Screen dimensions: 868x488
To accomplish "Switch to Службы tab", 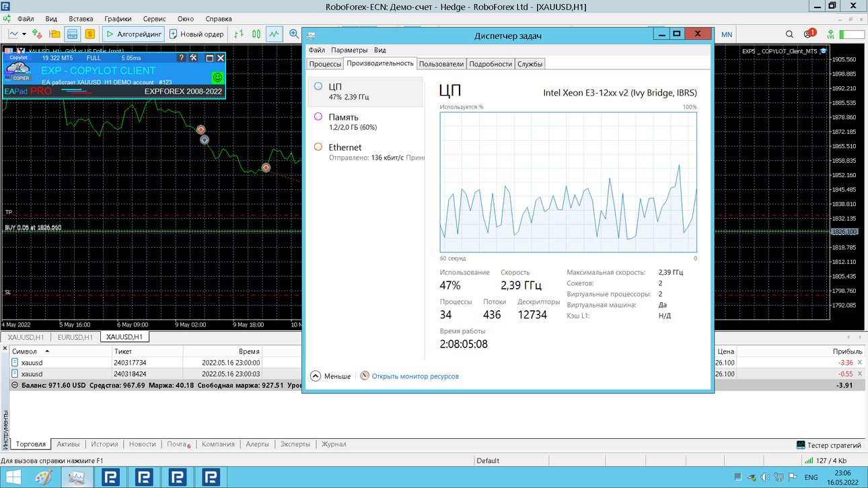I will (x=530, y=64).
